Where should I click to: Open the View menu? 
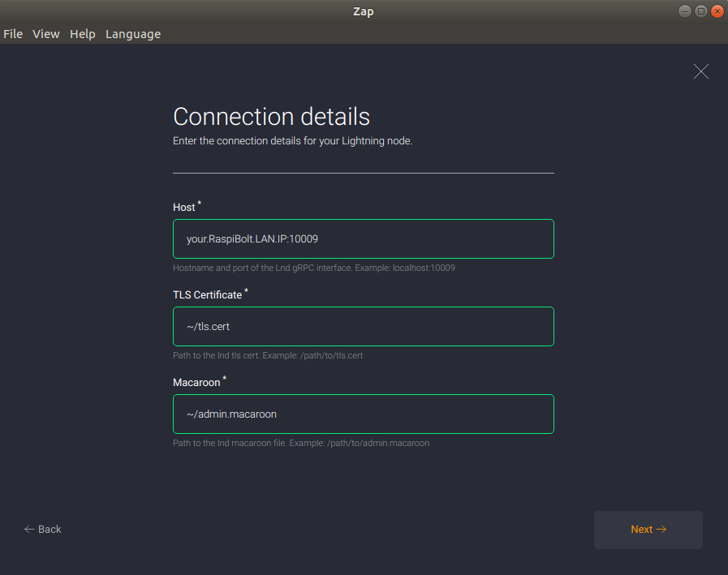(x=46, y=34)
